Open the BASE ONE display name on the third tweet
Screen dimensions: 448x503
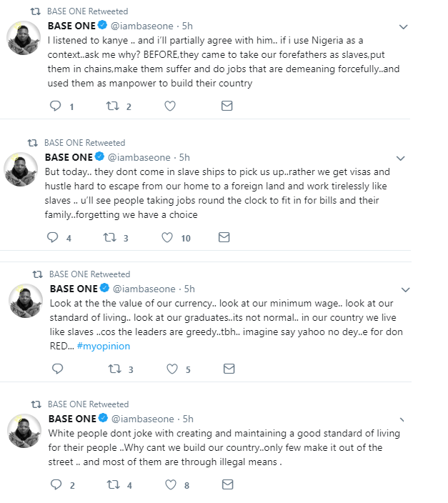coord(74,289)
